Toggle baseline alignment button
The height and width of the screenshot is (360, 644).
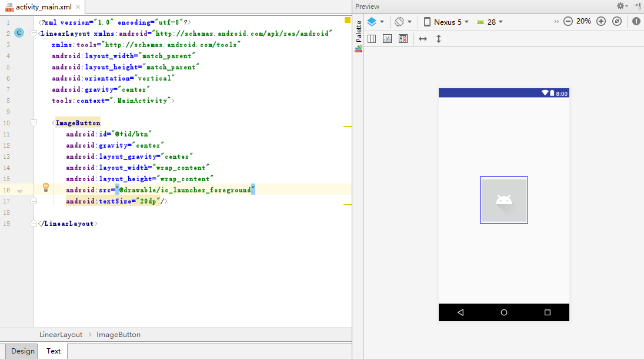pos(387,39)
